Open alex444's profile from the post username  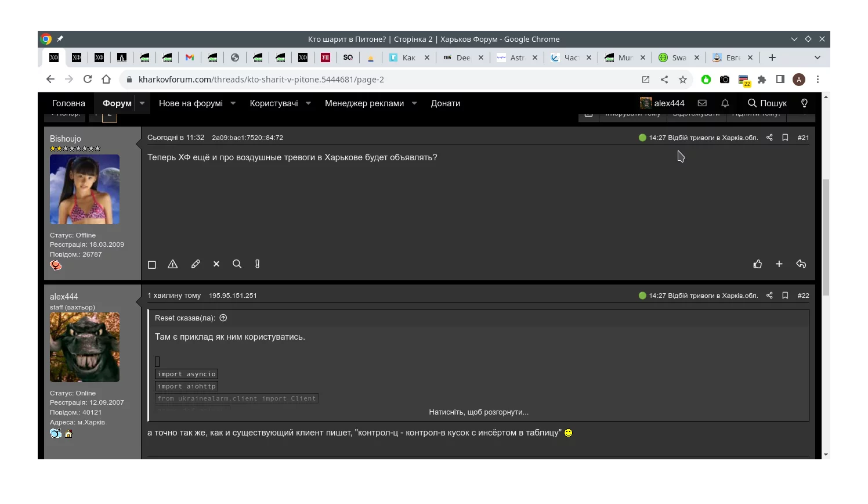click(64, 297)
